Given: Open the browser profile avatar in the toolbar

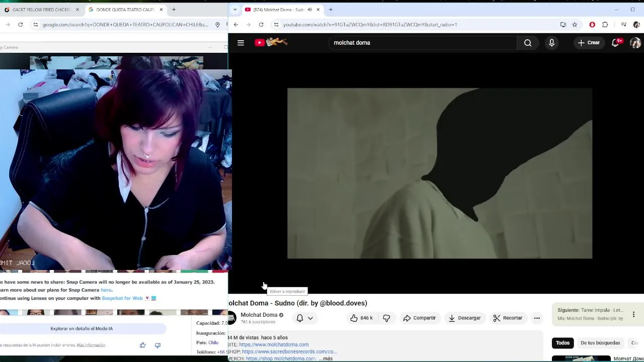Looking at the screenshot, I should (636, 25).
